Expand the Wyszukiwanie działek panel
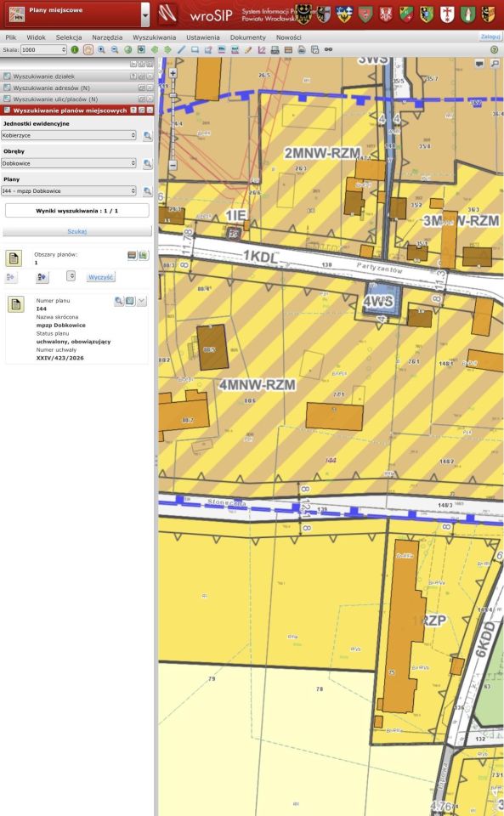The width and height of the screenshot is (504, 816). coord(77,76)
